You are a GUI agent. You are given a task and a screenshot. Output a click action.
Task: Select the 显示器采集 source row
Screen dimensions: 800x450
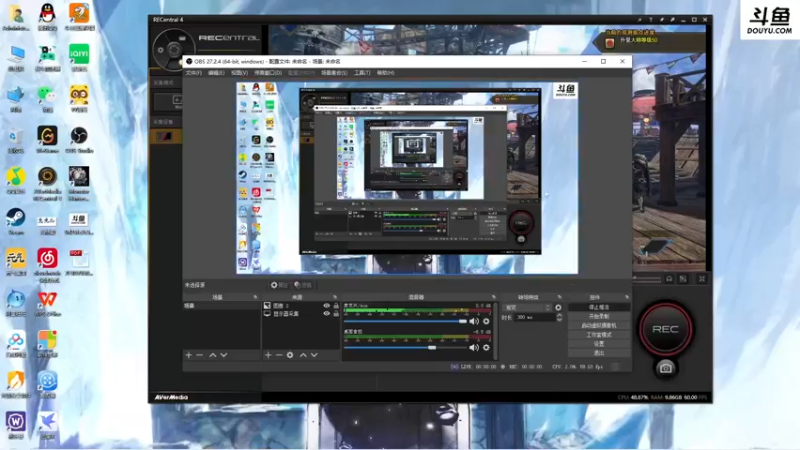pos(301,314)
